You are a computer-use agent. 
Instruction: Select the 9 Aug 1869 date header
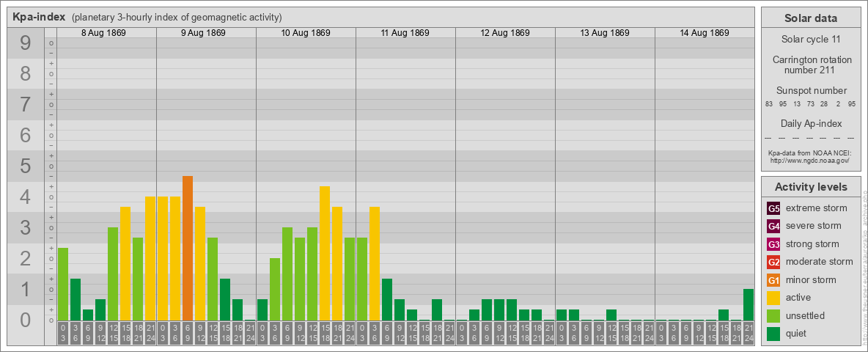click(x=203, y=33)
